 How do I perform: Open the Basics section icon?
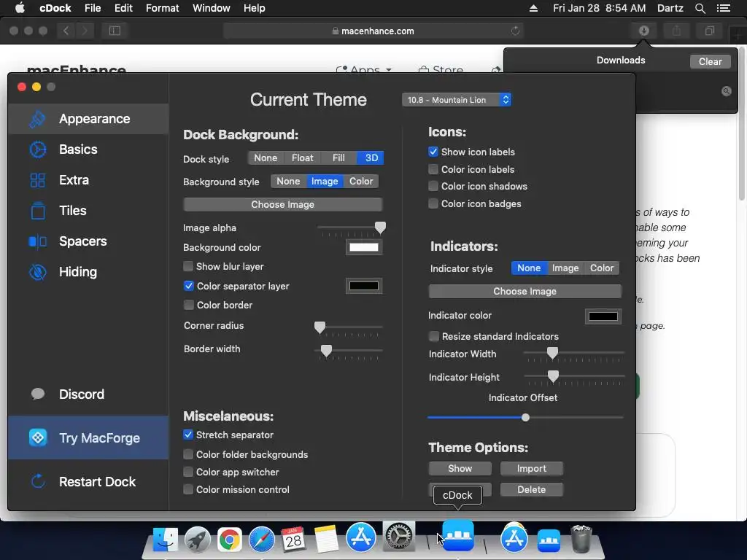(38, 149)
